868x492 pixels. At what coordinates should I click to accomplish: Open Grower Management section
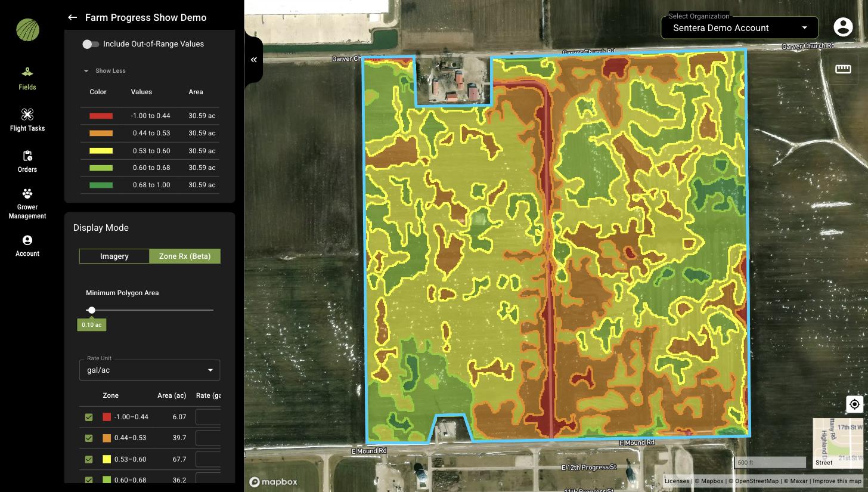tap(27, 203)
